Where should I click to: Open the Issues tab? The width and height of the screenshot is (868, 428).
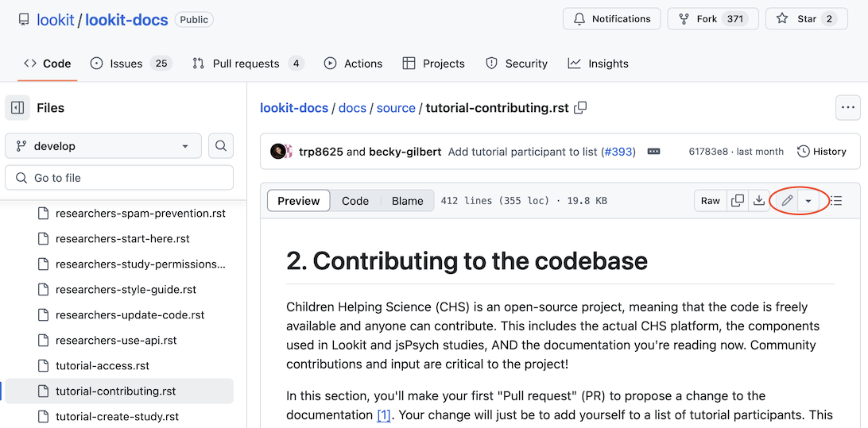click(x=131, y=64)
